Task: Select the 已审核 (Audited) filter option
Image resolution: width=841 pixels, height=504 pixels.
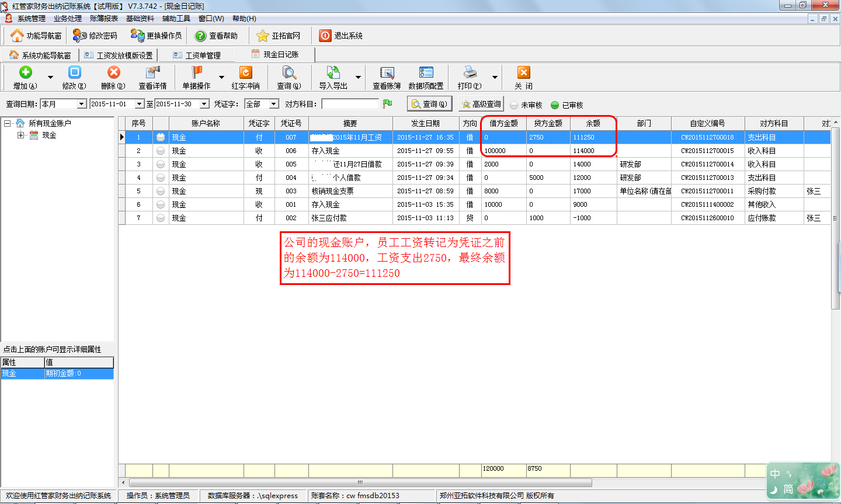Action: [555, 105]
